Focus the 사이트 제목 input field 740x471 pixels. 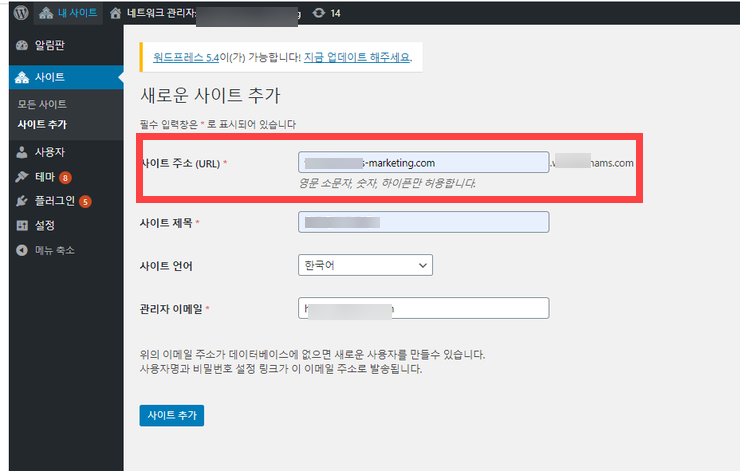coord(423,222)
